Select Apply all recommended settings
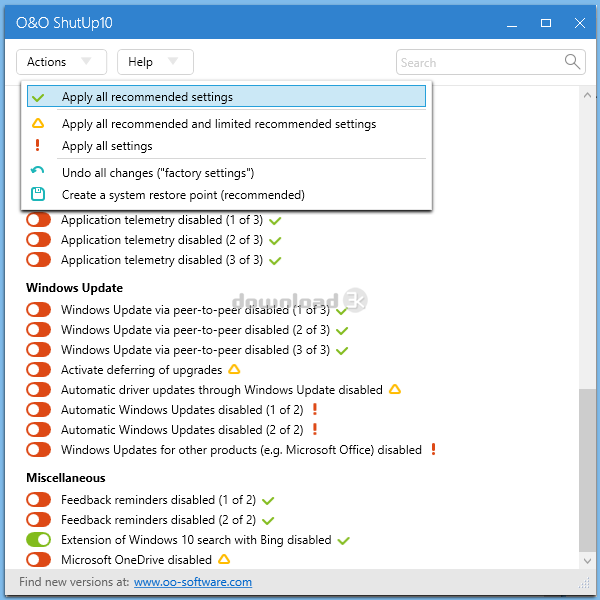This screenshot has height=600, width=600. pos(147,97)
